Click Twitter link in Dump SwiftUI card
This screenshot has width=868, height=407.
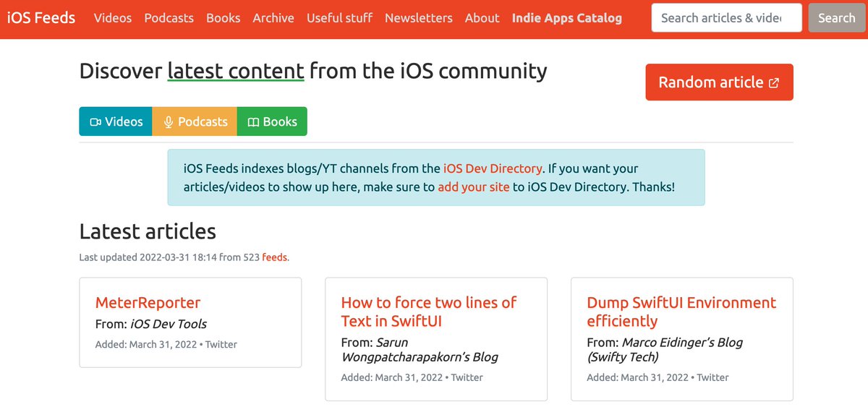click(x=712, y=377)
